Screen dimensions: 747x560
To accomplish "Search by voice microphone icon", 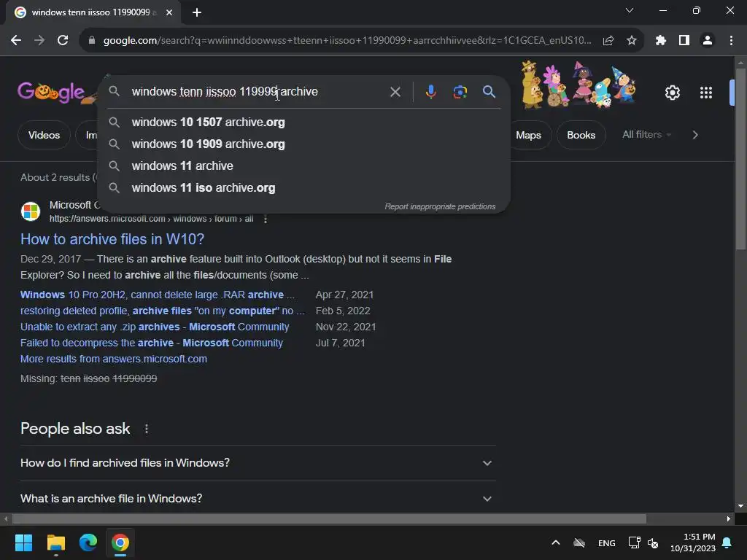I will click(430, 91).
